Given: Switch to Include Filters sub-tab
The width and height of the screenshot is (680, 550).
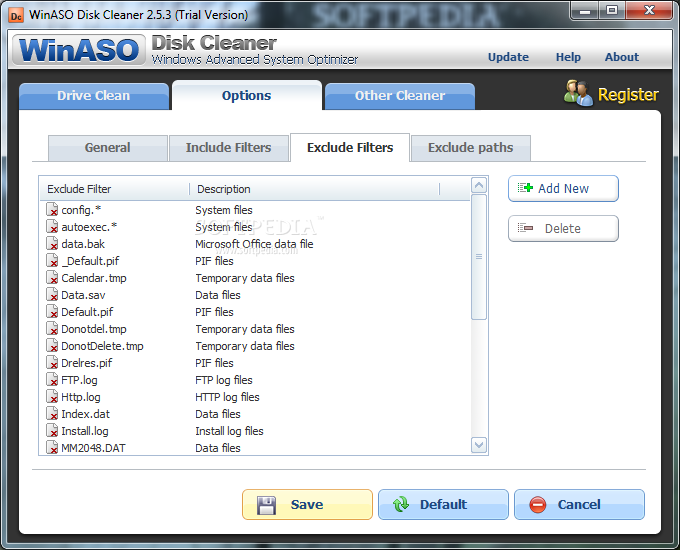Looking at the screenshot, I should pos(229,147).
